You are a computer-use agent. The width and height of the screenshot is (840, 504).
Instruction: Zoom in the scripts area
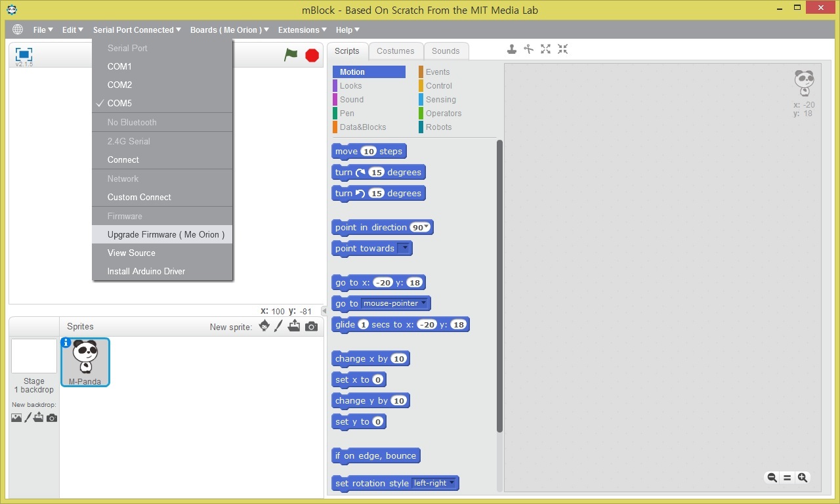click(803, 478)
